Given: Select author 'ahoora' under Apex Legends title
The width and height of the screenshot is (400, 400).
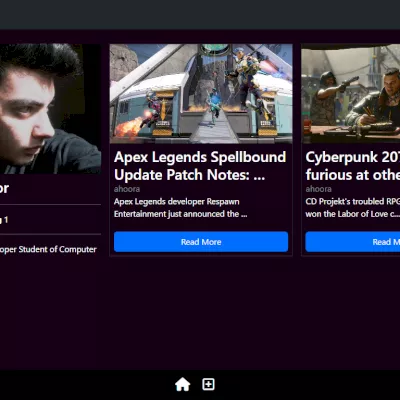Looking at the screenshot, I should point(127,189).
